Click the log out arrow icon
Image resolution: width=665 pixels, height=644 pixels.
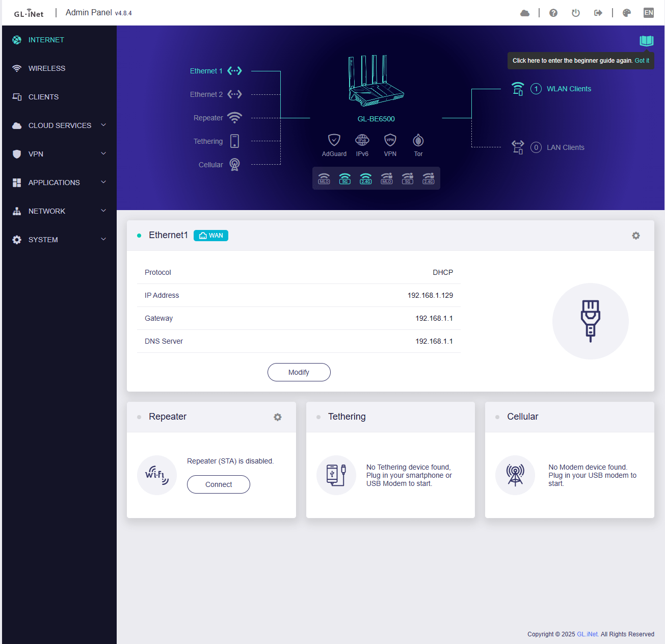[x=598, y=13]
